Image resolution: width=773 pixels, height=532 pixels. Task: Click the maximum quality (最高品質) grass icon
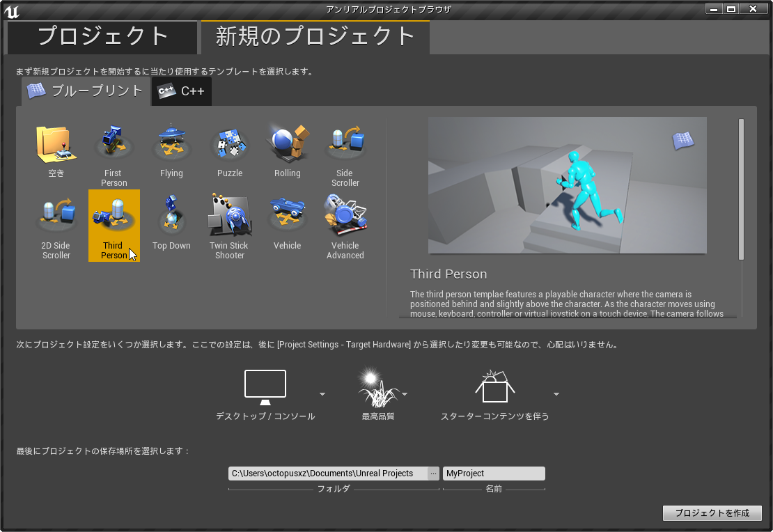point(378,387)
